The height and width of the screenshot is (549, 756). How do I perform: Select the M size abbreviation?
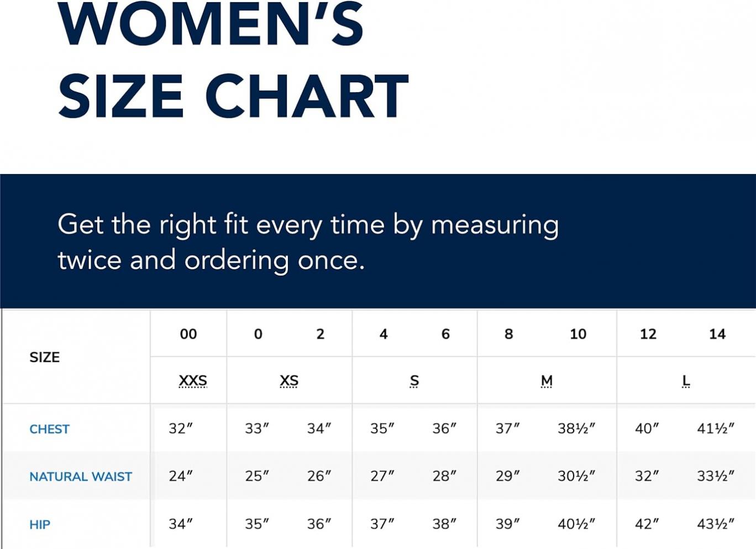pyautogui.click(x=547, y=381)
